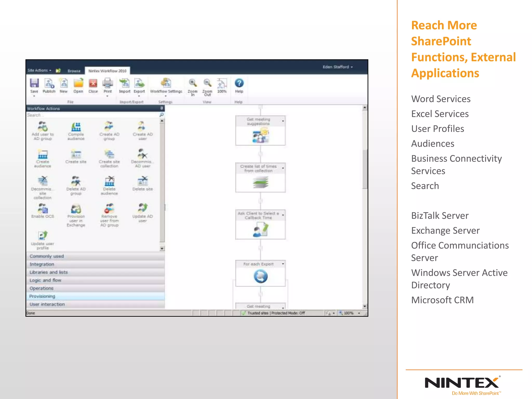Select Create AD group action
Viewport: 532px width, 399px height.
click(109, 131)
